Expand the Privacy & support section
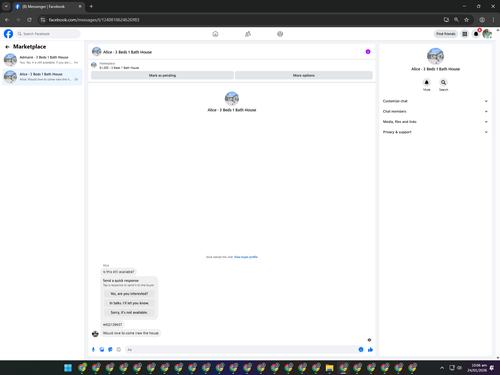The image size is (500, 375). pyautogui.click(x=435, y=132)
